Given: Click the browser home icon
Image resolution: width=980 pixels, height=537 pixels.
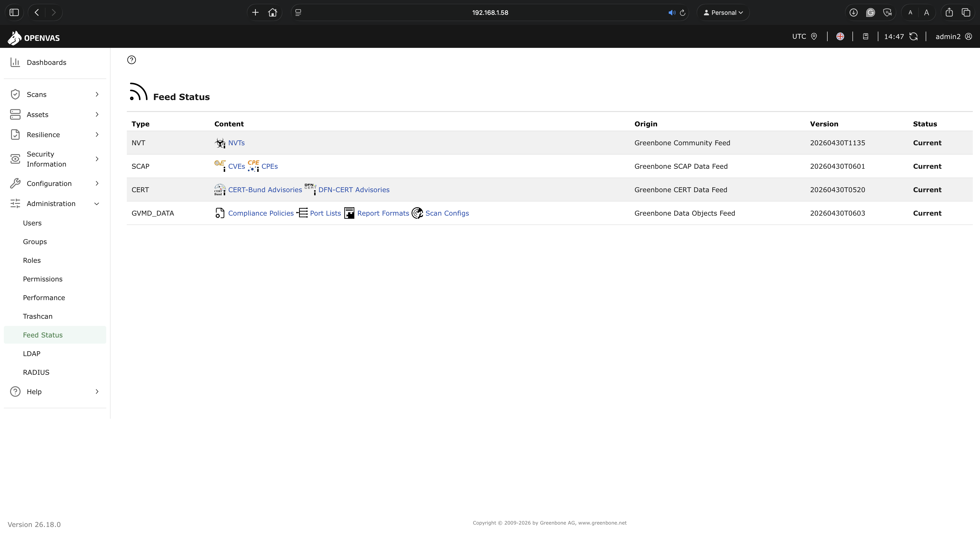Looking at the screenshot, I should (272, 12).
